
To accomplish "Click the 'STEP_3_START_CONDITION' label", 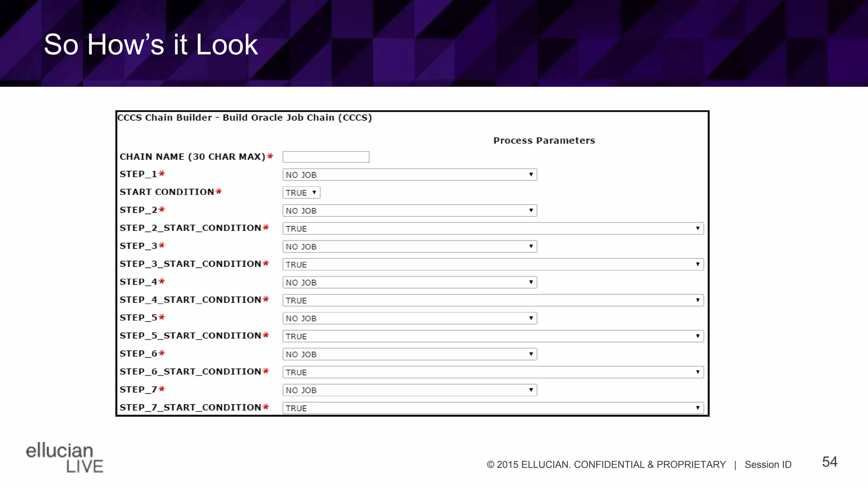I will coord(190,264).
